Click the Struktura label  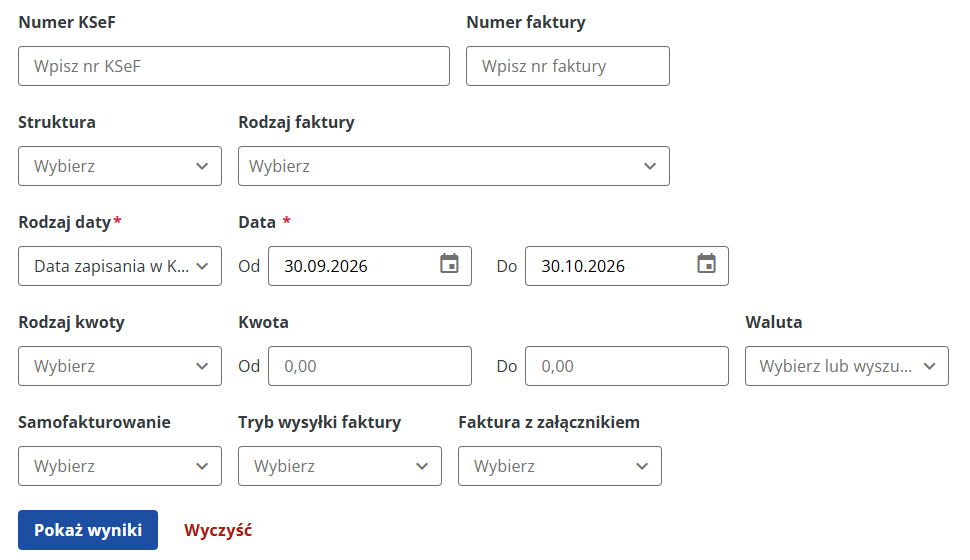click(x=57, y=123)
